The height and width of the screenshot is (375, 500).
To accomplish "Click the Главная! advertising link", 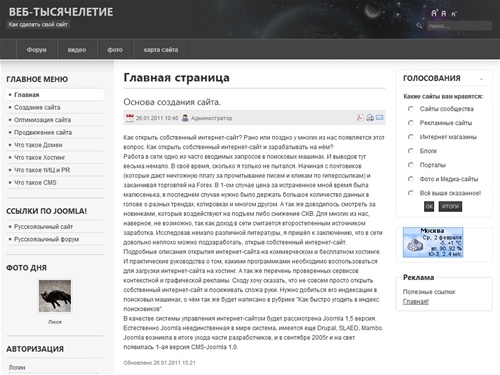I will (416, 301).
